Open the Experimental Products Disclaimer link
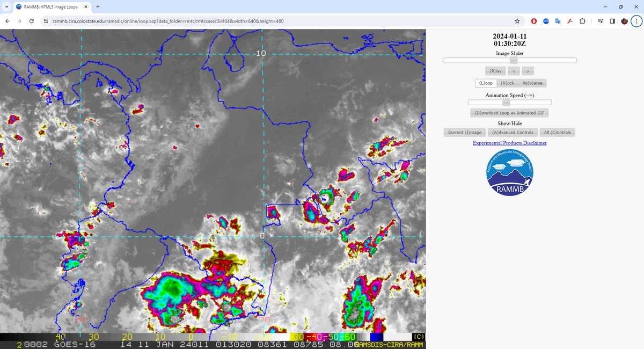 tap(510, 143)
